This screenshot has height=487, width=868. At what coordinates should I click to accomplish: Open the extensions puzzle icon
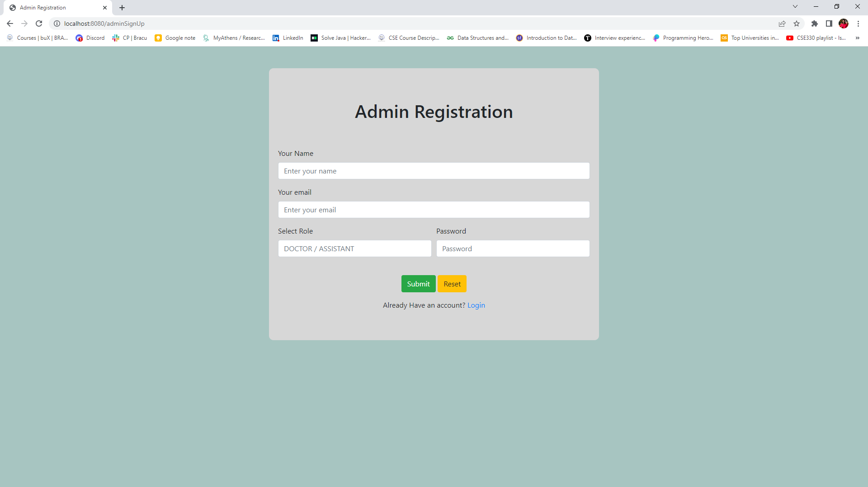815,23
